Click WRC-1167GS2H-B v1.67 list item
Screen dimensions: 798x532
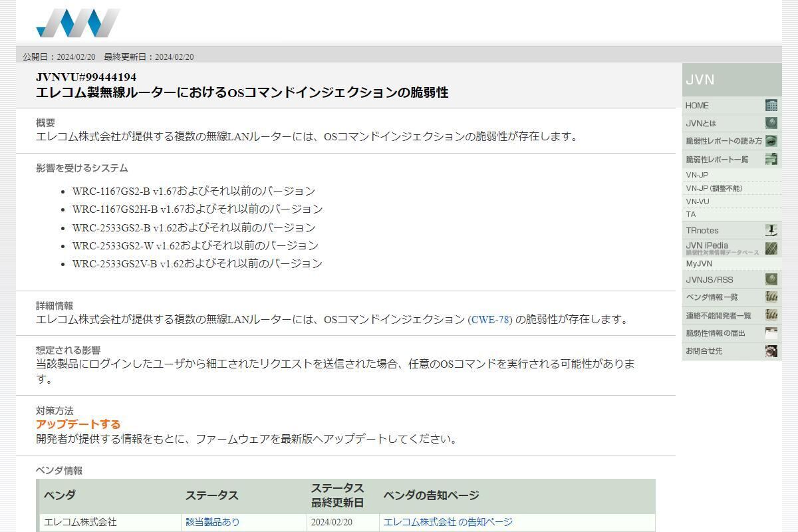[x=198, y=209]
